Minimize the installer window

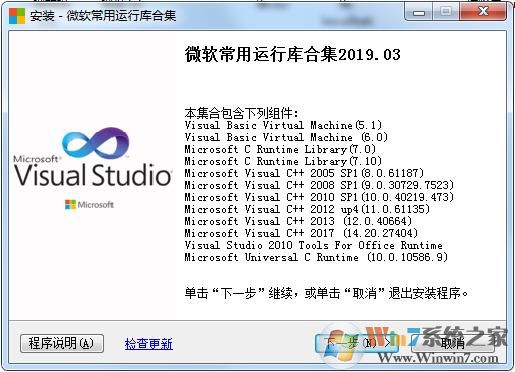419,13
